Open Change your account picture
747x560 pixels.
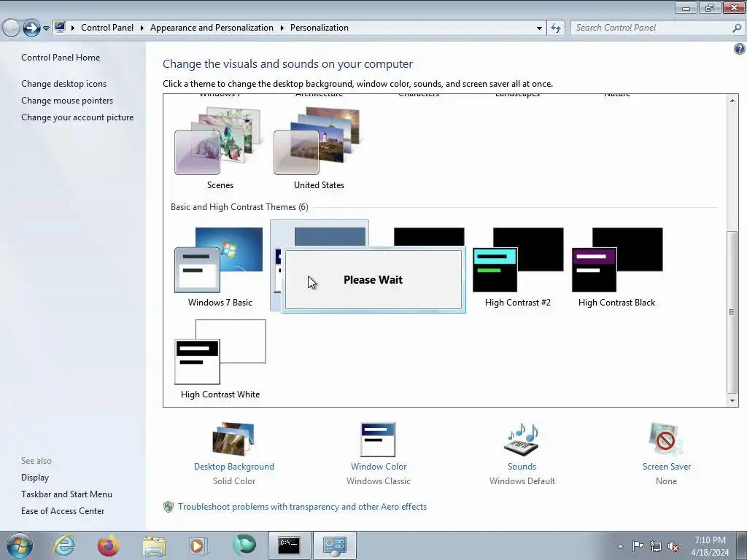(77, 117)
